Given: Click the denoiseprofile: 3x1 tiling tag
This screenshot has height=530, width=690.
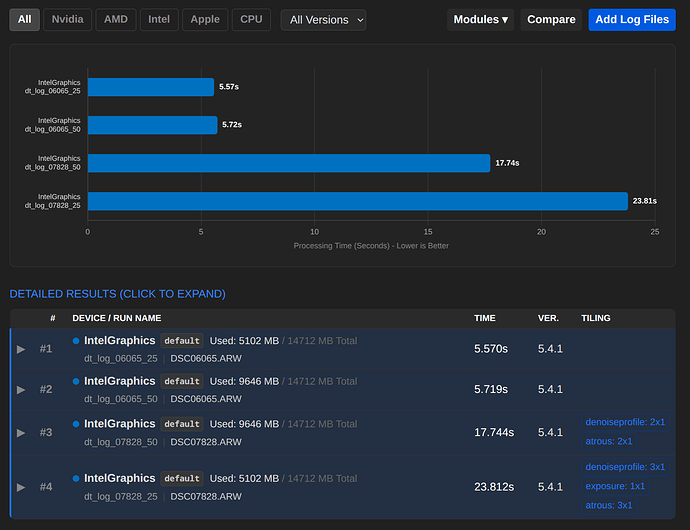Looking at the screenshot, I should tap(625, 467).
